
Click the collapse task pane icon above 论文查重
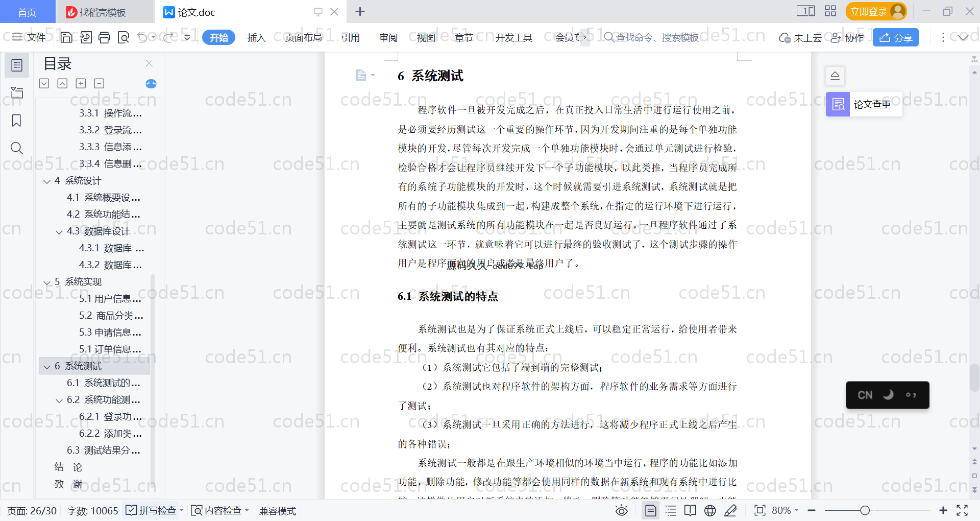pyautogui.click(x=835, y=76)
